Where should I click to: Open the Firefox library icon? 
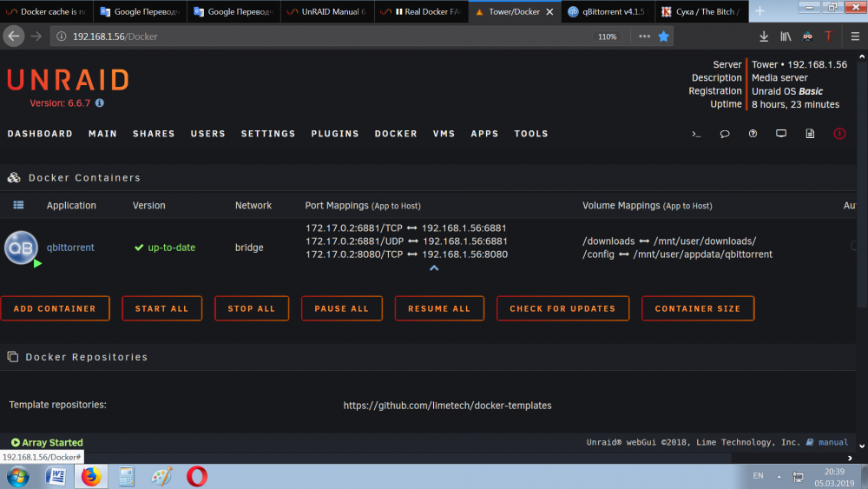786,36
